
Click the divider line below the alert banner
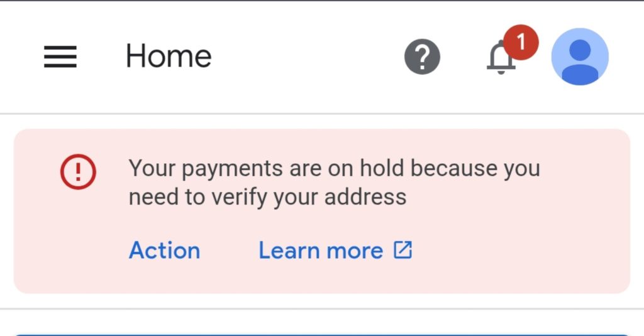[x=321, y=308]
